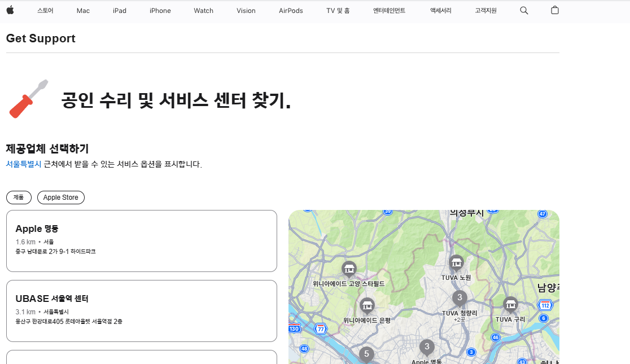Select the TUVA 구리 map pin
This screenshot has height=364, width=630.
510,305
